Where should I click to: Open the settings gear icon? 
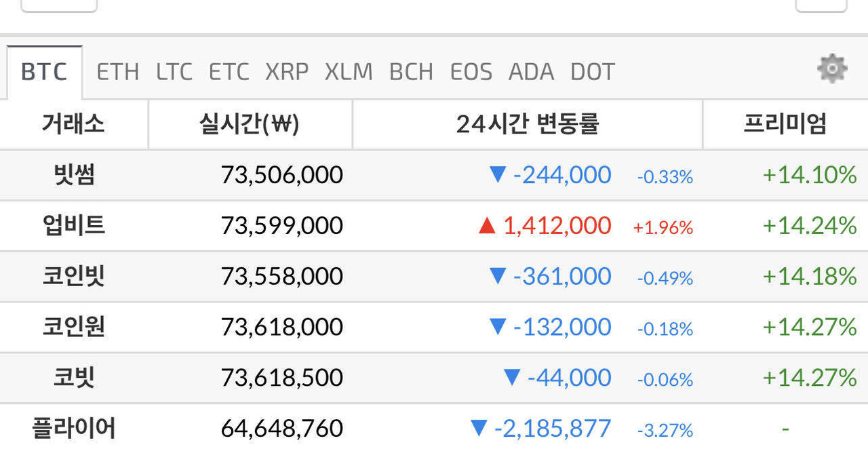(x=833, y=68)
